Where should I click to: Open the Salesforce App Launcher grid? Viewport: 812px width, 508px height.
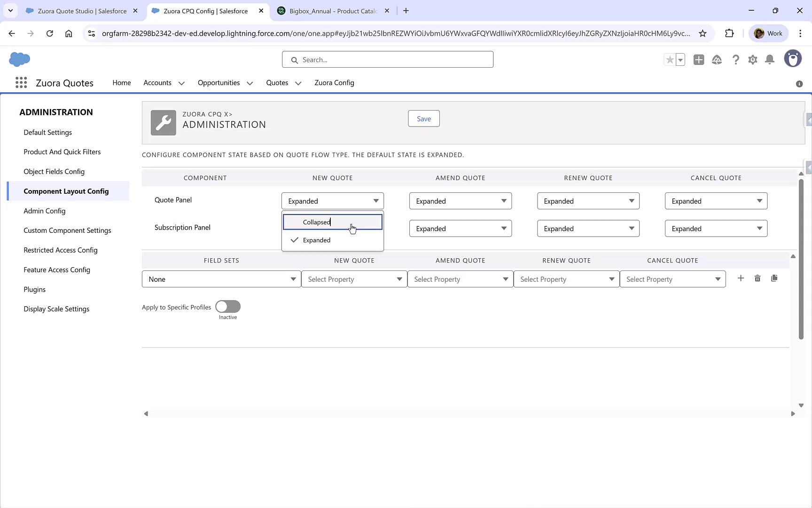[x=21, y=82]
